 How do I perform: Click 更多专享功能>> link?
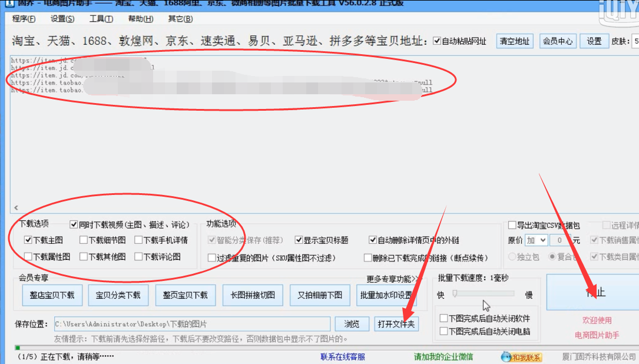click(x=392, y=279)
